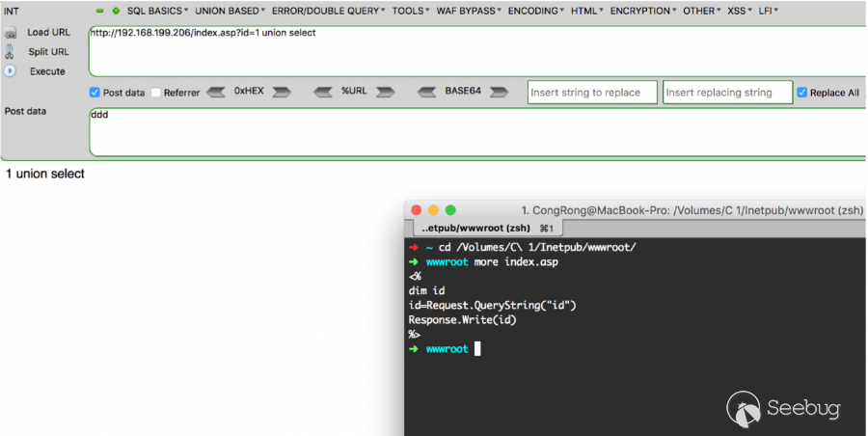This screenshot has height=436, width=868.
Task: Uncheck the Post data checkbox
Action: [x=95, y=93]
